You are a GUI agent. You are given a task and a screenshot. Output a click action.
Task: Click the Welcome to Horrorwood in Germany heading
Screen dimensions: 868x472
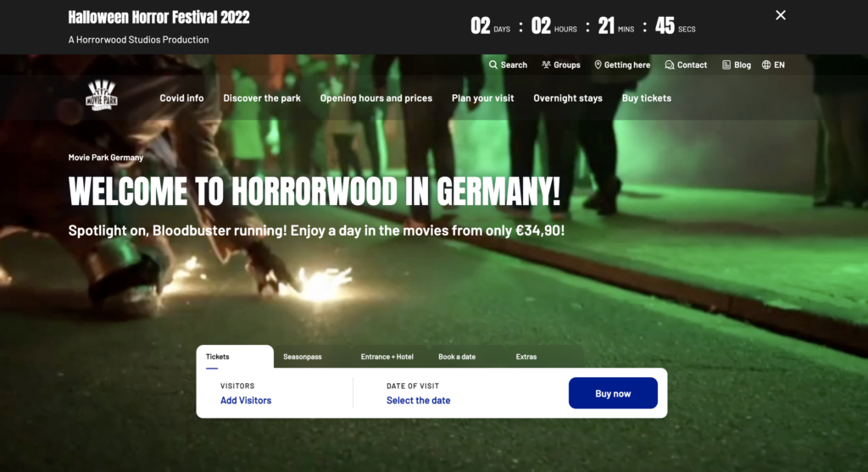pos(314,192)
